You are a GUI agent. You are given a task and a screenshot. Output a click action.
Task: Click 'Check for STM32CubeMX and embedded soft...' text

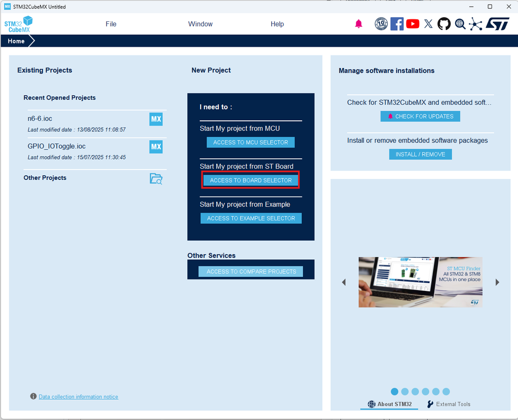419,103
